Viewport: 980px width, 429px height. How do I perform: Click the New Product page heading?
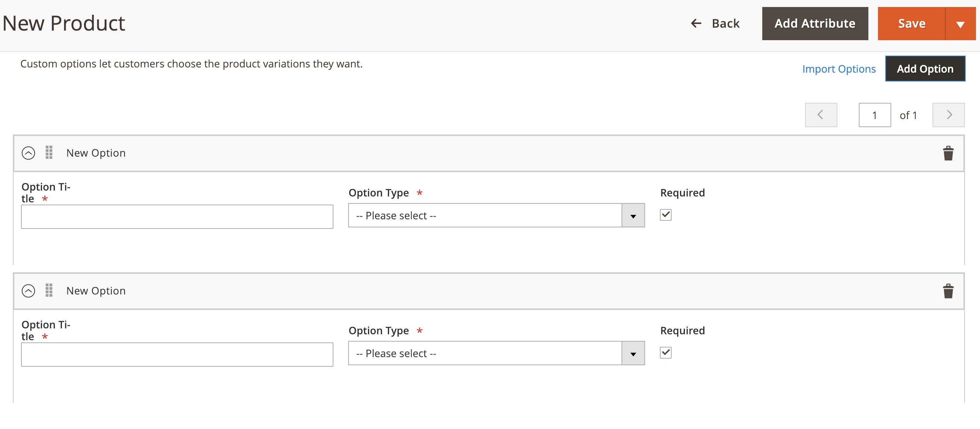(x=63, y=24)
